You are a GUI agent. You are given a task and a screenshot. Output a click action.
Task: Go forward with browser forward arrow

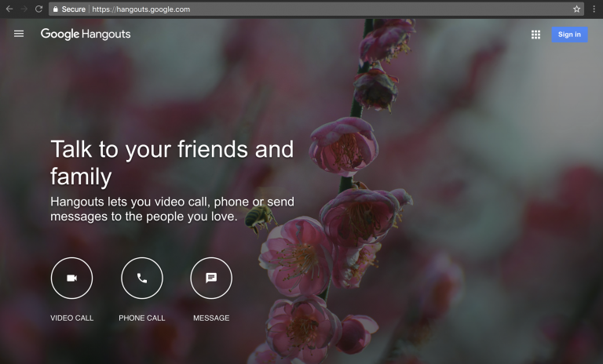coord(24,9)
